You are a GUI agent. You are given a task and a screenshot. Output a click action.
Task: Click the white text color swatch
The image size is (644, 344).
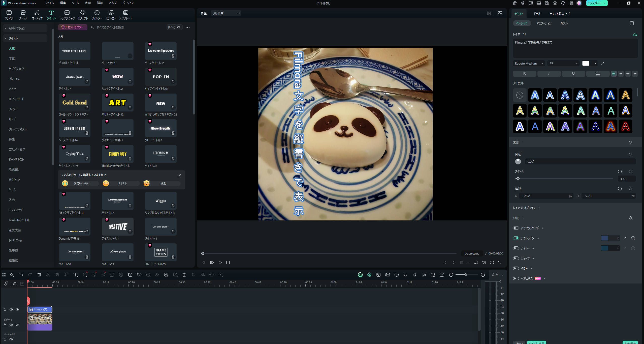click(x=586, y=63)
